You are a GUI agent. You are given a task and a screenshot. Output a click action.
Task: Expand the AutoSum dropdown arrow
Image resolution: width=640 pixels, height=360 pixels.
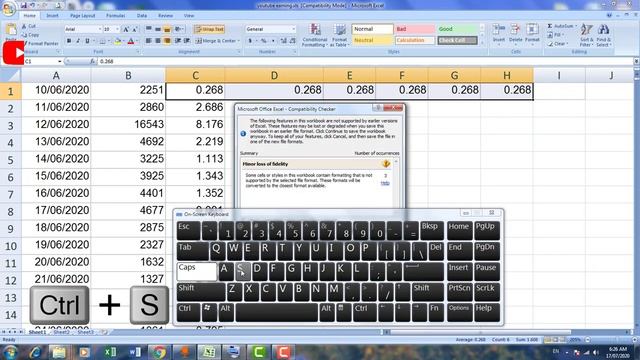(576, 26)
